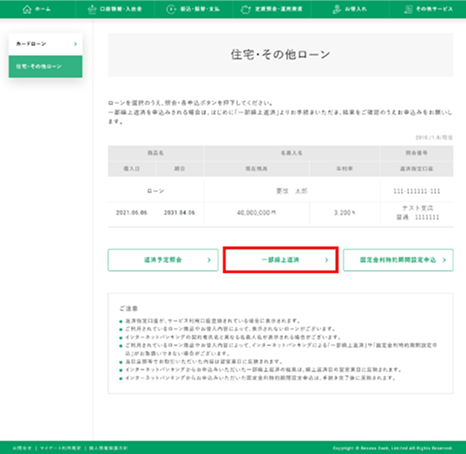Click the account info icon in top navigation

point(92,10)
